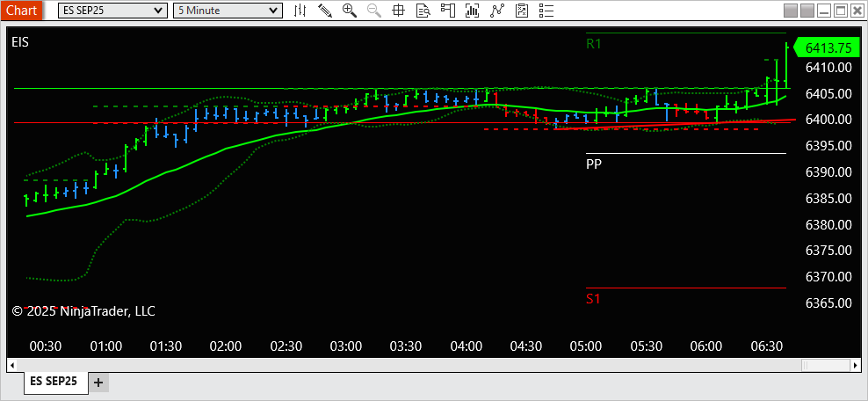Click the 03:00 time axis label
The image size is (868, 401).
tap(346, 346)
